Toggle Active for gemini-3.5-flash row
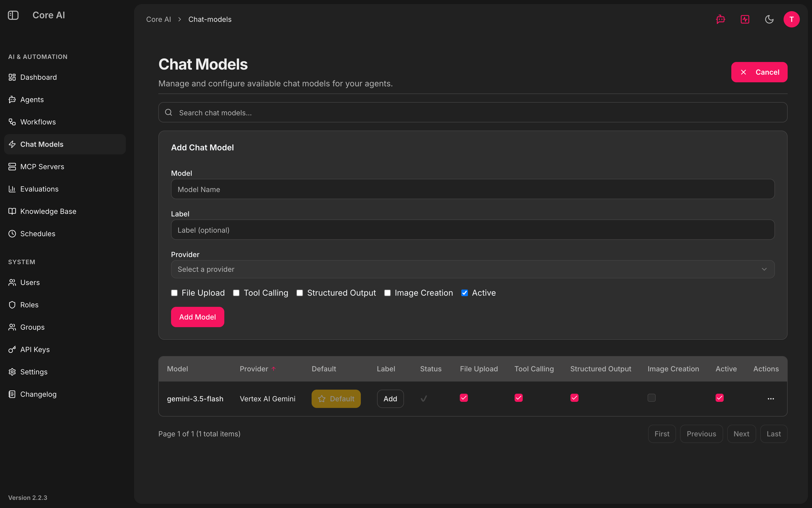Image resolution: width=812 pixels, height=508 pixels. [x=719, y=398]
